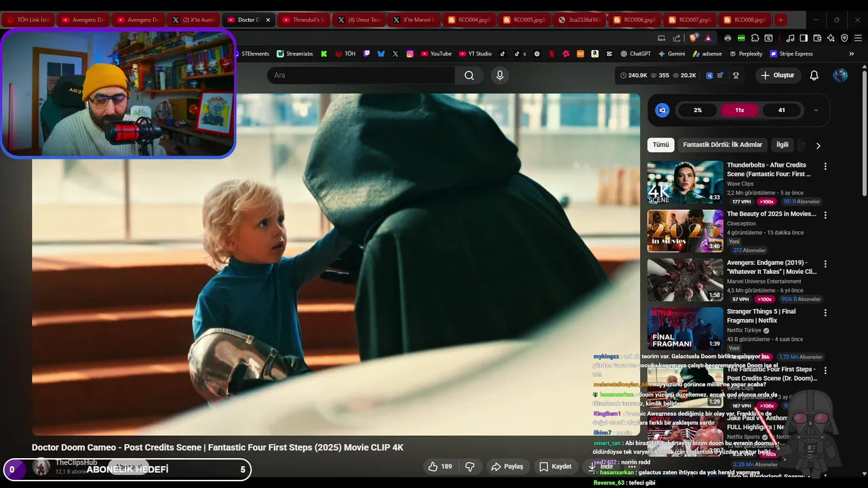
Task: Open the Netflix bookmark icon
Action: [x=551, y=54]
